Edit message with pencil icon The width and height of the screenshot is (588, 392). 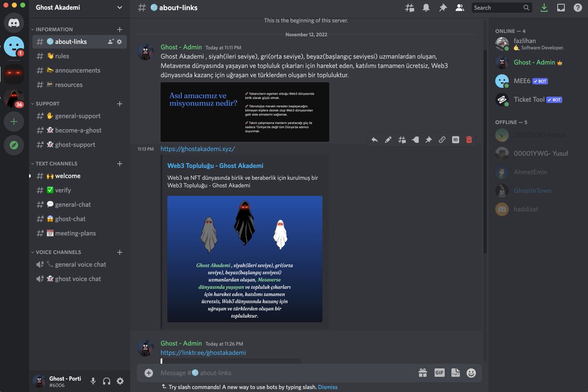(x=388, y=140)
